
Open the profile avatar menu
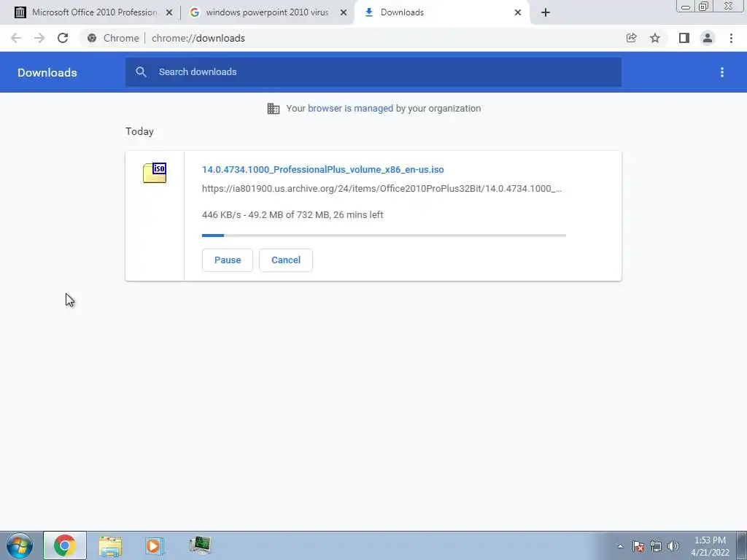(x=708, y=38)
